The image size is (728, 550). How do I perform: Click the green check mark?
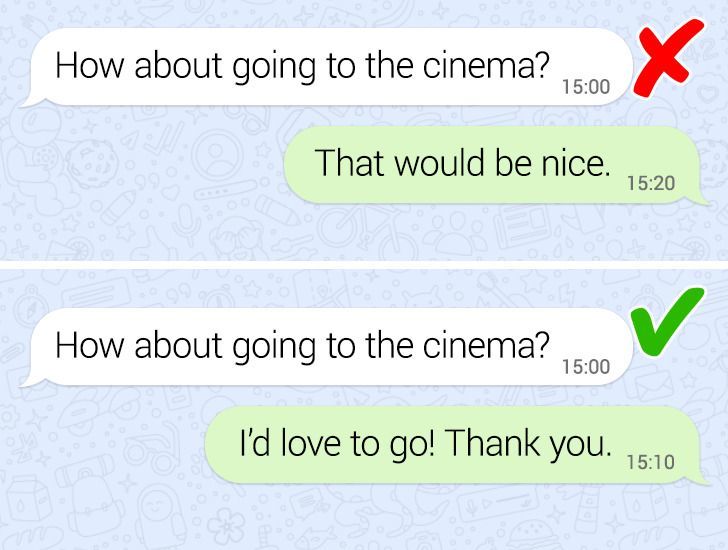coord(667,321)
